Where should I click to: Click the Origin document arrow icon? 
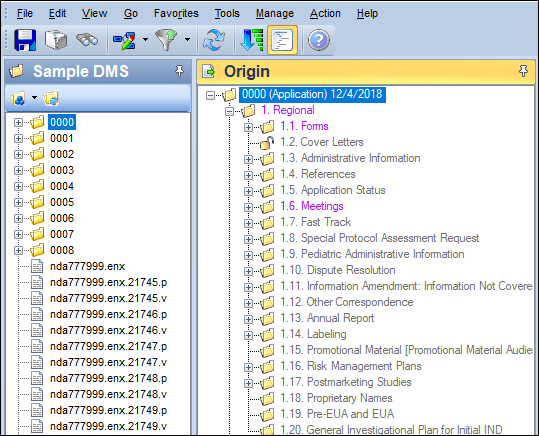coord(208,72)
